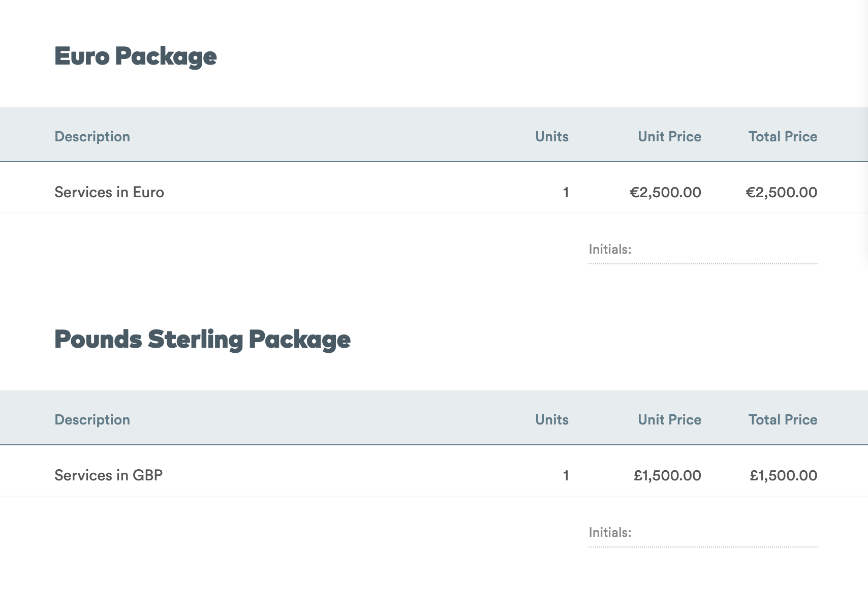Click the Euro table Unit Price header
Screen dimensions: 868x609
[670, 137]
